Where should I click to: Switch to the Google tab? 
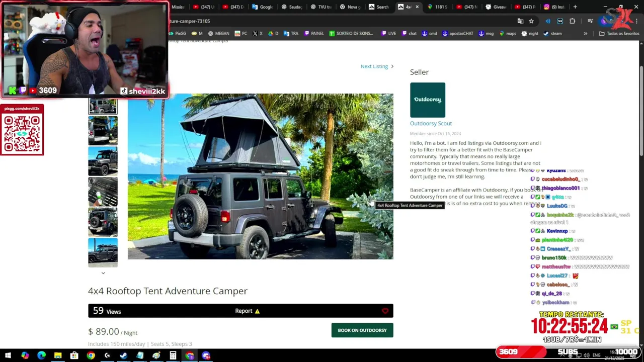(262, 7)
